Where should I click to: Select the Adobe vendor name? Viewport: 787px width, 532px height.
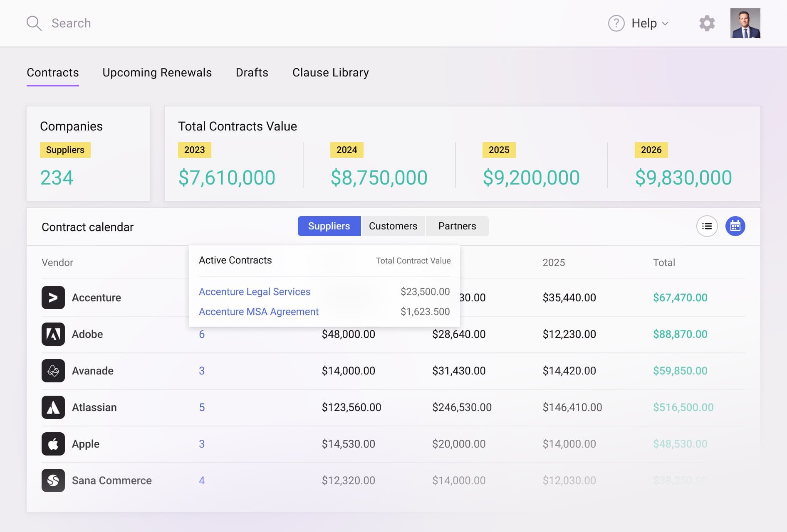[87, 334]
